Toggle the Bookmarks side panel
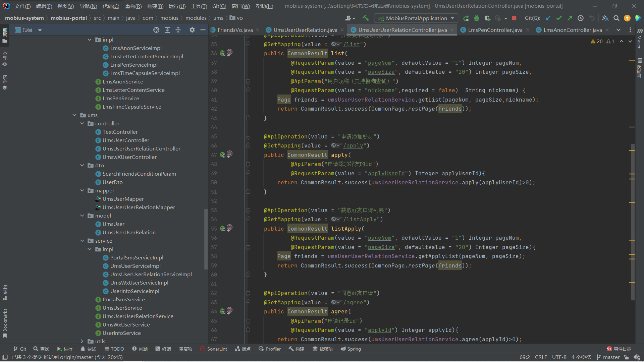 point(5,323)
